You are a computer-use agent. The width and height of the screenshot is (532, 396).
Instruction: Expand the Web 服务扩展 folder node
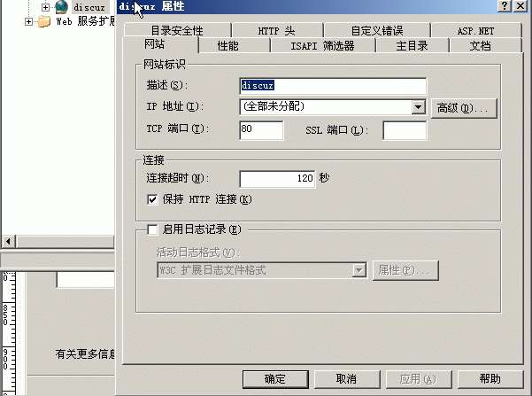tap(29, 22)
